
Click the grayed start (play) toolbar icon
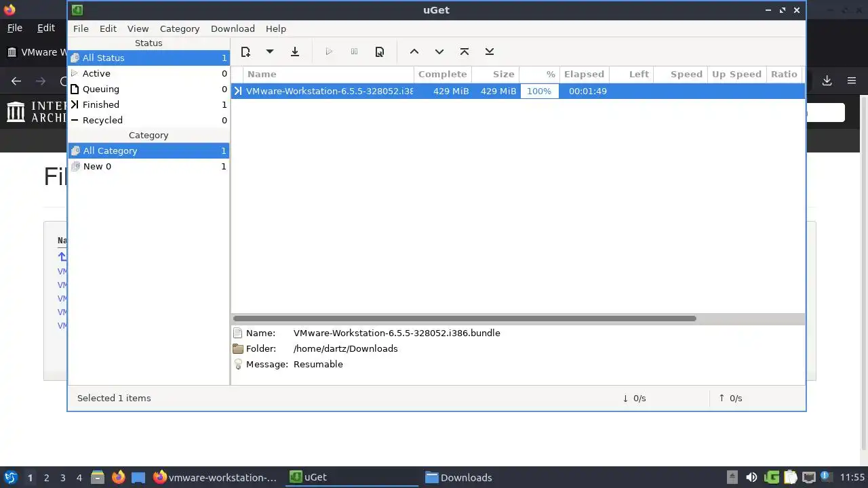[329, 52]
